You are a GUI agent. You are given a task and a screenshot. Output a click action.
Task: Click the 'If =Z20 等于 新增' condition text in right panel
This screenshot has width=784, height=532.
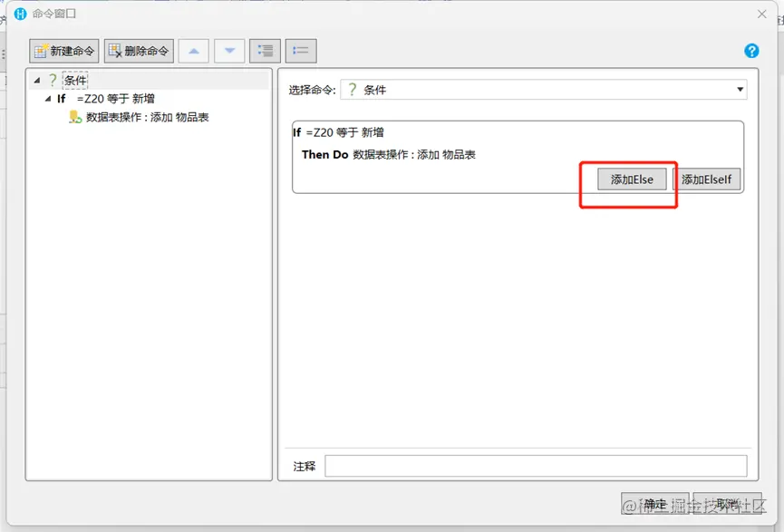click(338, 132)
